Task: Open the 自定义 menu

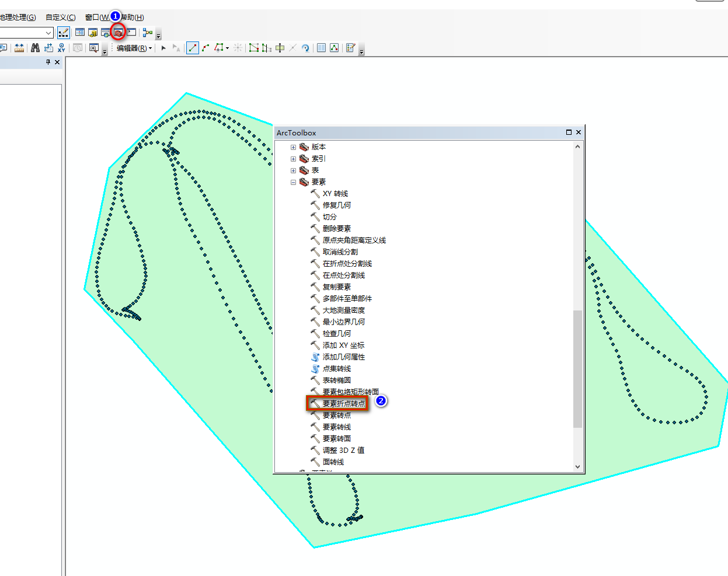Action: 60,18
